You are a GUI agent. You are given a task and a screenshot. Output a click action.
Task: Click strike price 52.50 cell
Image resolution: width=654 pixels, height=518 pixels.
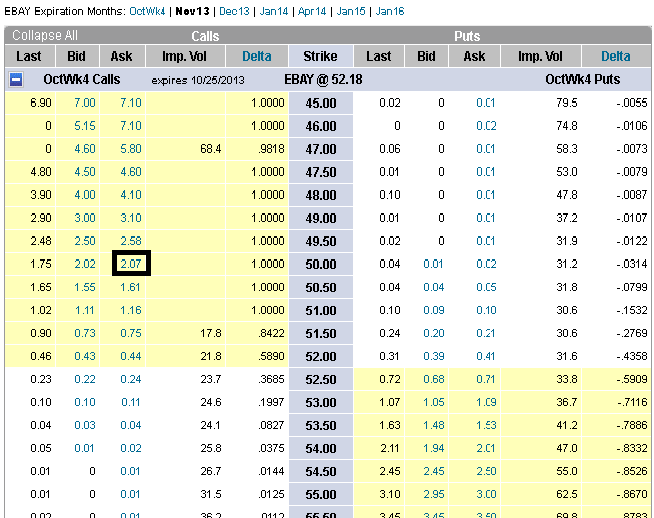click(x=321, y=379)
